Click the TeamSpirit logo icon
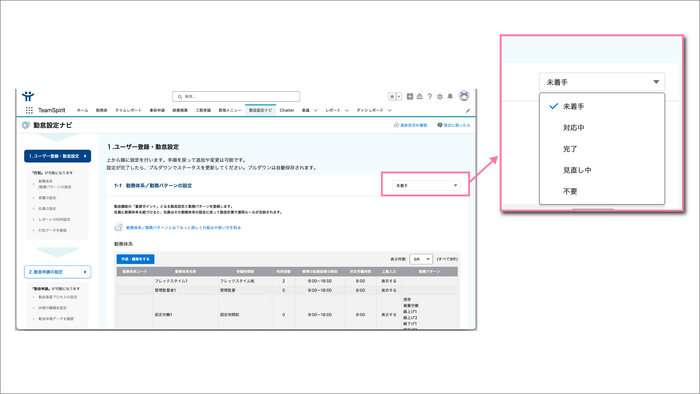This screenshot has width=700, height=394. (28, 95)
